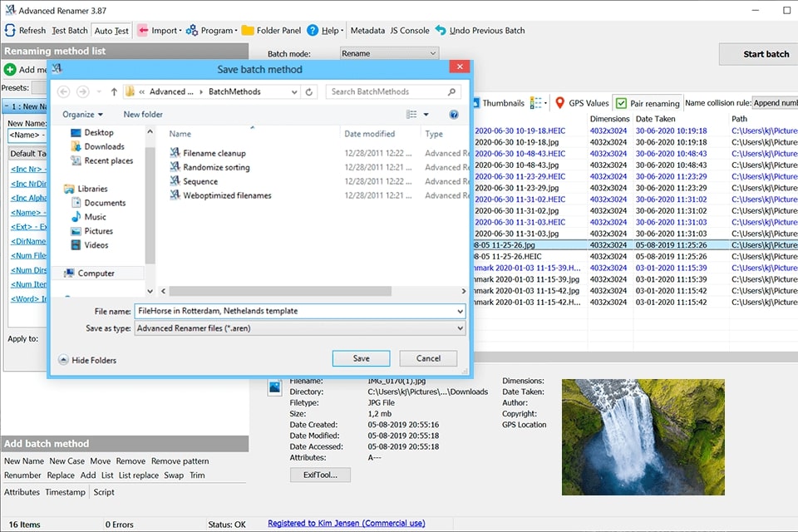Click the GPS Values pin icon
Image resolution: width=798 pixels, height=532 pixels.
pos(559,103)
